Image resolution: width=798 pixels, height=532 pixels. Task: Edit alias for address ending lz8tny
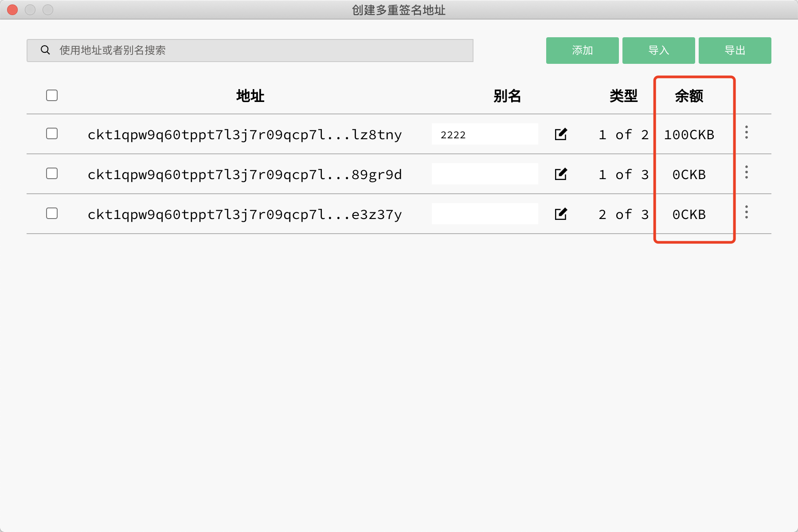coord(561,134)
